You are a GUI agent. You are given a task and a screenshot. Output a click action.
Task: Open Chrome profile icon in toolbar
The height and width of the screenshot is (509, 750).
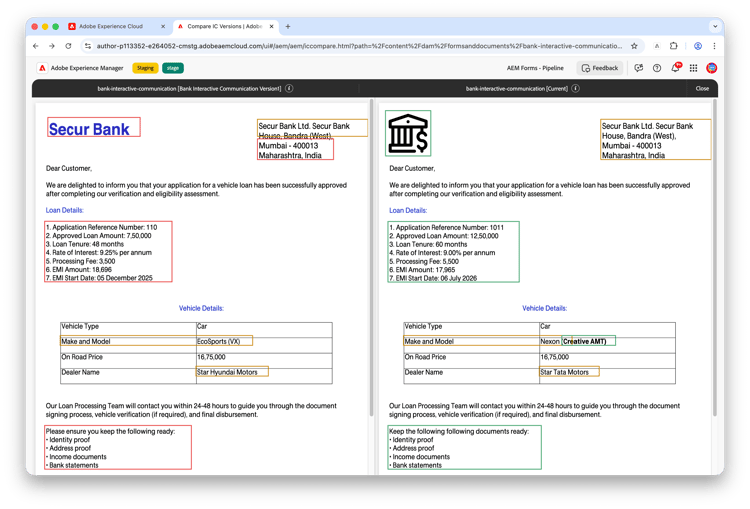[x=698, y=46]
